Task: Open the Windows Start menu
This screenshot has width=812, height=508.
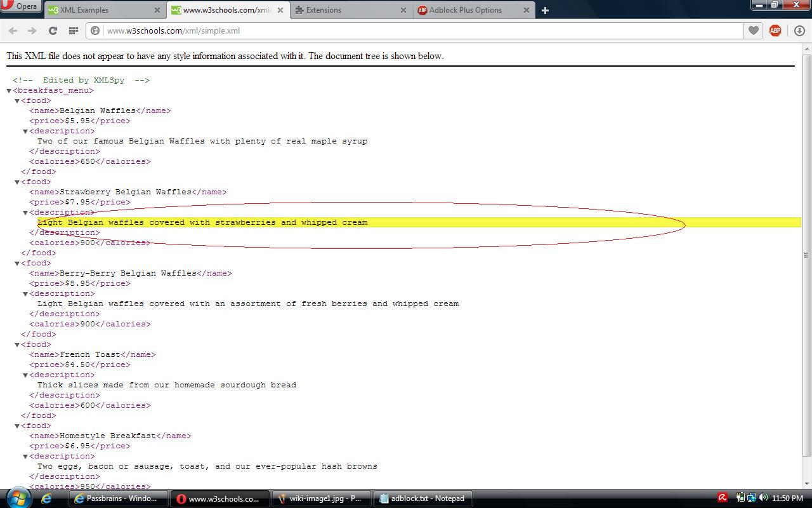Action: coord(17,498)
